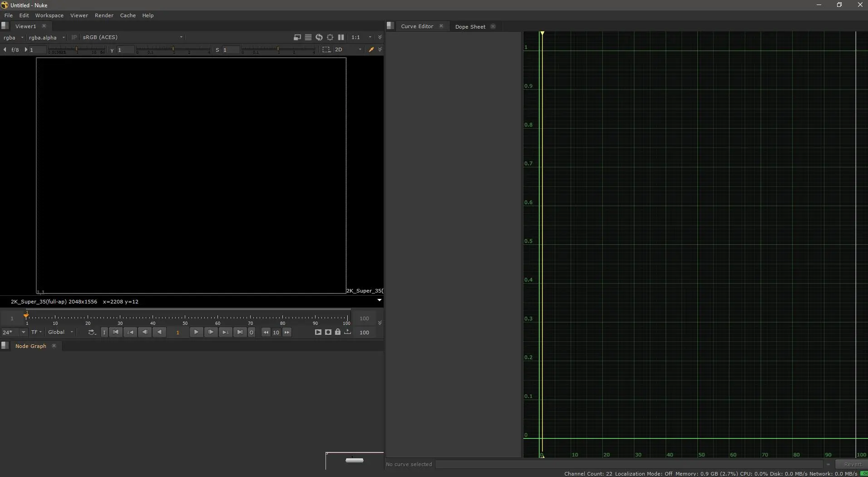Screen dimensions: 868x477
Task: Open the rgba channel dropdown
Action: (x=13, y=37)
